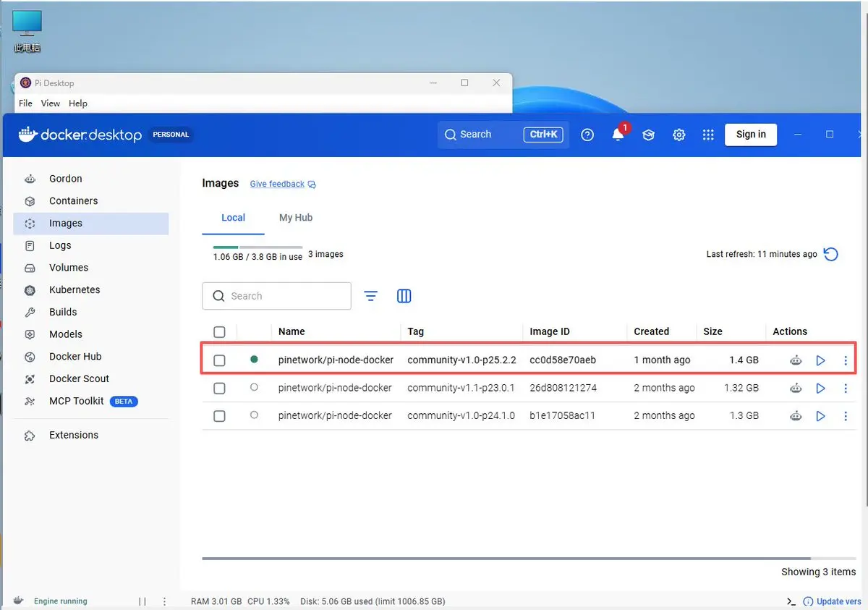This screenshot has width=868, height=610.
Task: Tick the select-all images checkbox in header
Action: point(220,332)
